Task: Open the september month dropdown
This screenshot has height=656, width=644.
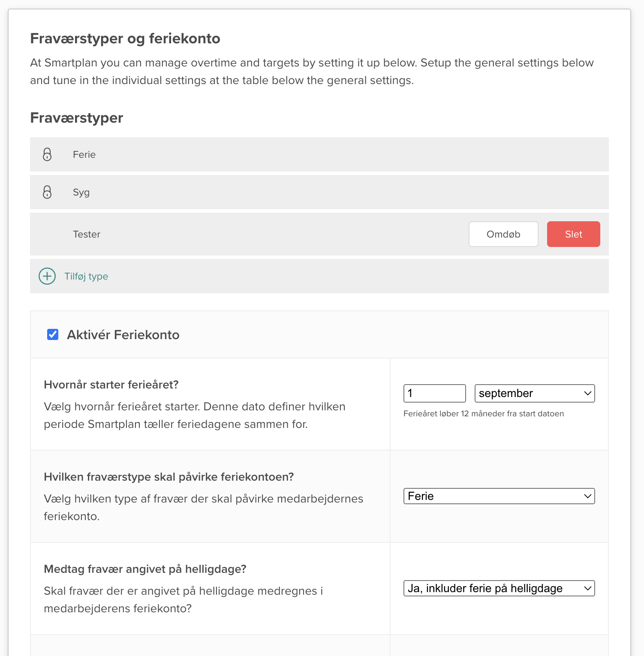Action: pyautogui.click(x=534, y=393)
